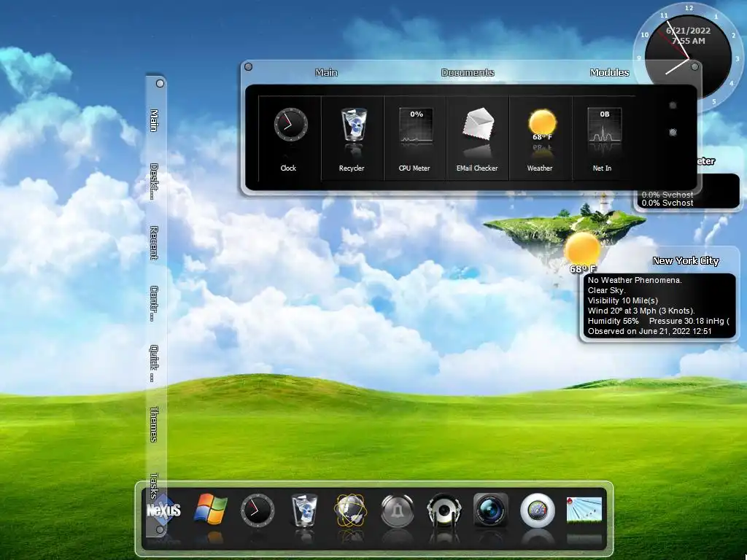The height and width of the screenshot is (560, 747).
Task: Switch to the Main tab of the horizontal shelf
Action: pos(326,72)
